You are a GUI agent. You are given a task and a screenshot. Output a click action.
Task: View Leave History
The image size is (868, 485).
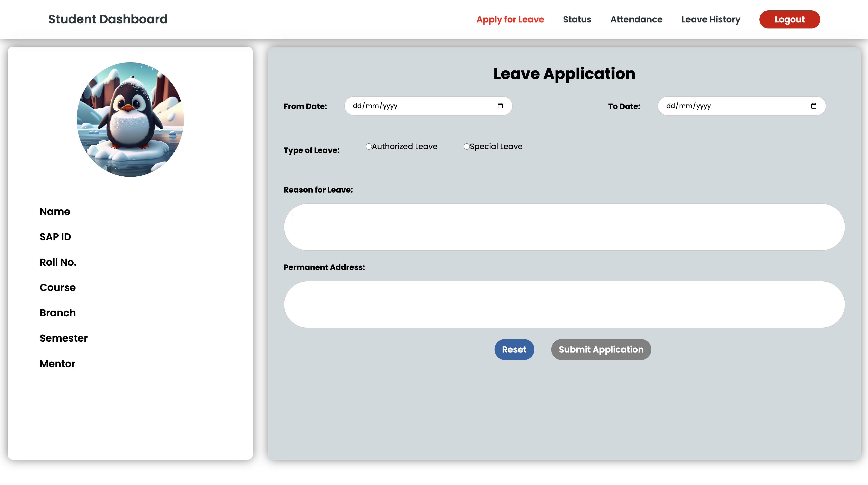710,19
